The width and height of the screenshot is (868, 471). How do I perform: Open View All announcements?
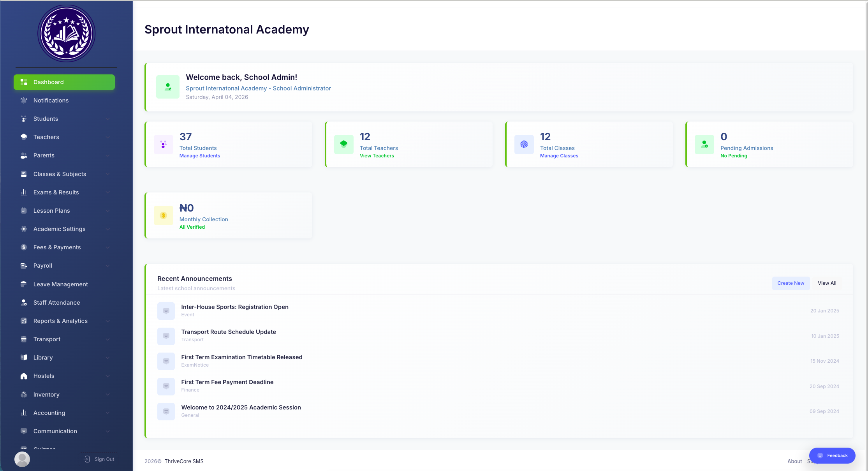coord(826,283)
